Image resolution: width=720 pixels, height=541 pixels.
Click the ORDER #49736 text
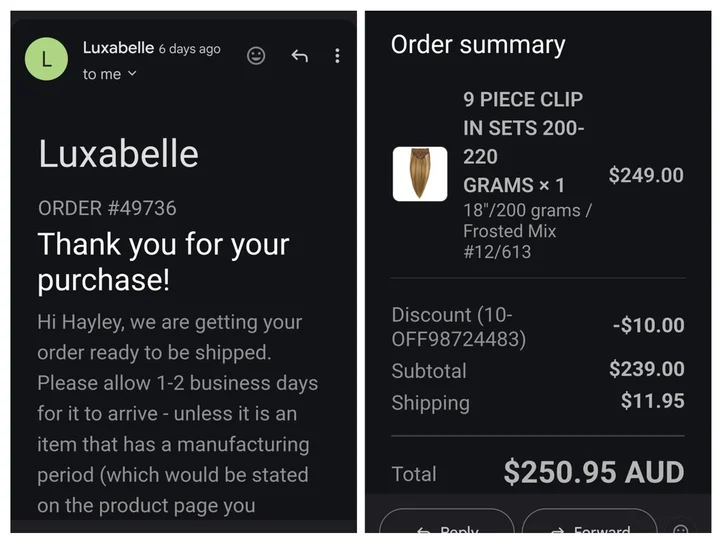click(x=107, y=208)
